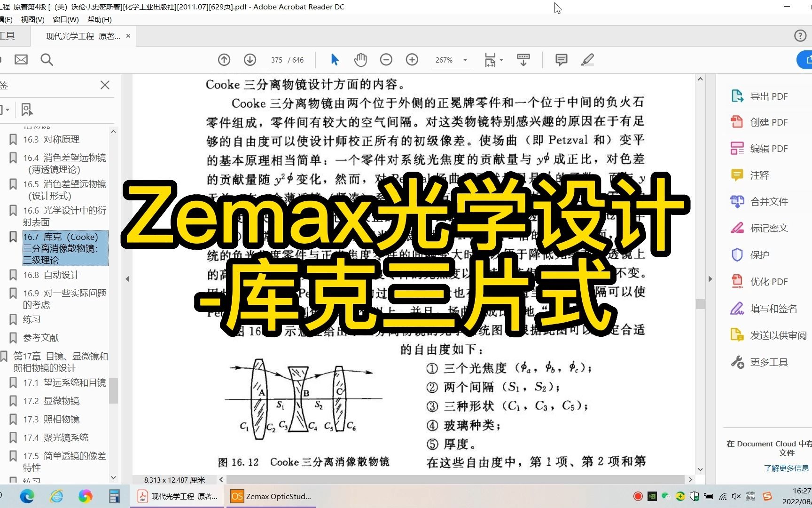Select bookmark 16.8 自动设计

51,275
